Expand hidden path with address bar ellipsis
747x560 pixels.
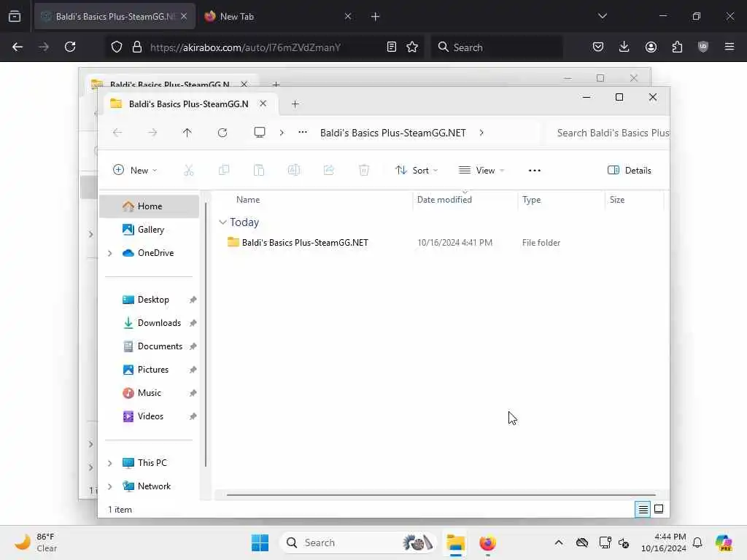tap(303, 133)
